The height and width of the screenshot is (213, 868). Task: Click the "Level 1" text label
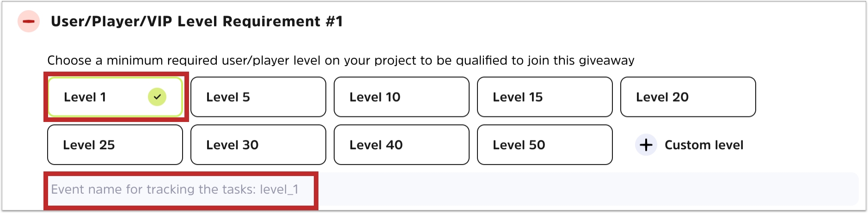coord(85,97)
